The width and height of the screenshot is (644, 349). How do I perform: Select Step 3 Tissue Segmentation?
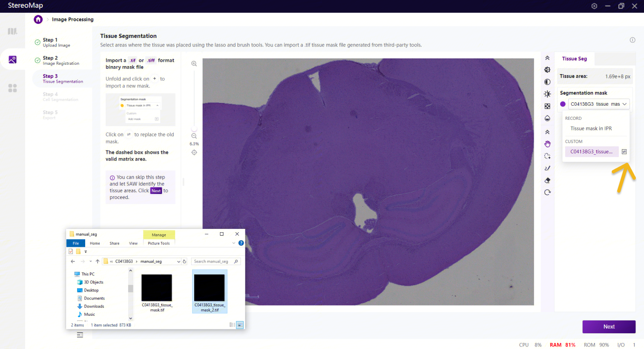[x=63, y=78]
